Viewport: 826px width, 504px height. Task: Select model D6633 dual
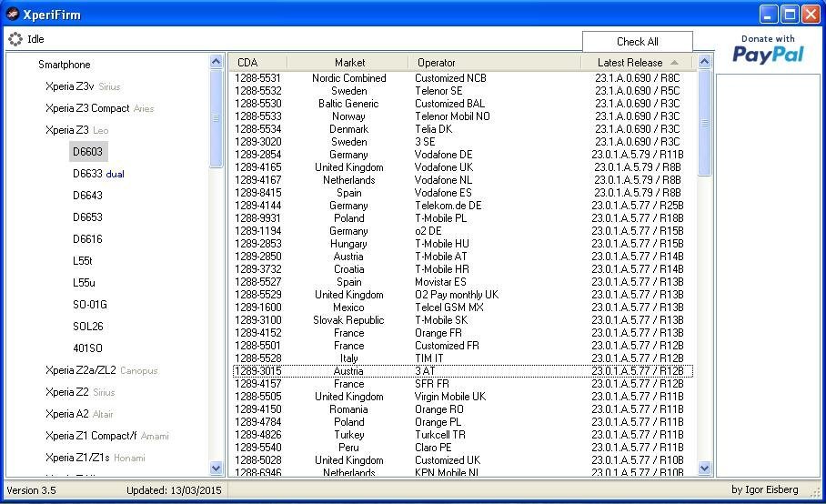(98, 174)
